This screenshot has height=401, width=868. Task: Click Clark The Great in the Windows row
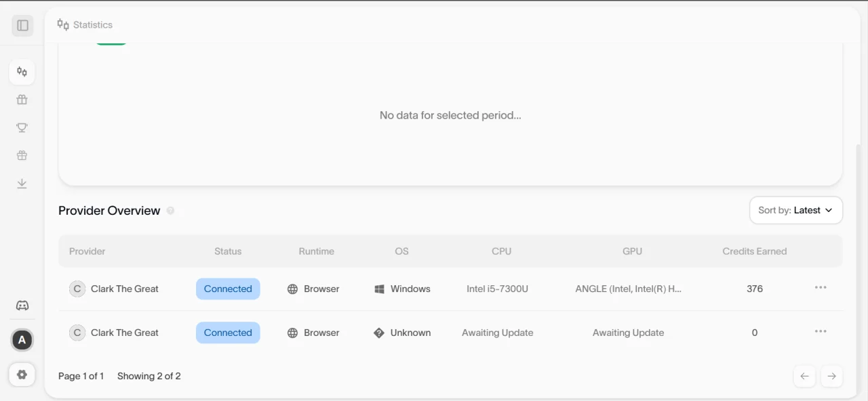coord(125,289)
